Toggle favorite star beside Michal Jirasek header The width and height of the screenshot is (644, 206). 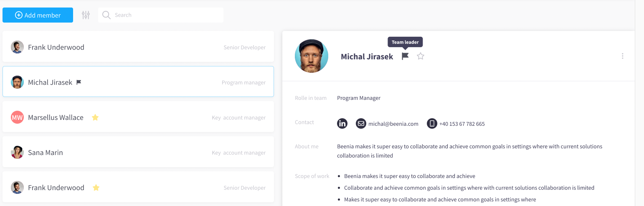tap(421, 56)
